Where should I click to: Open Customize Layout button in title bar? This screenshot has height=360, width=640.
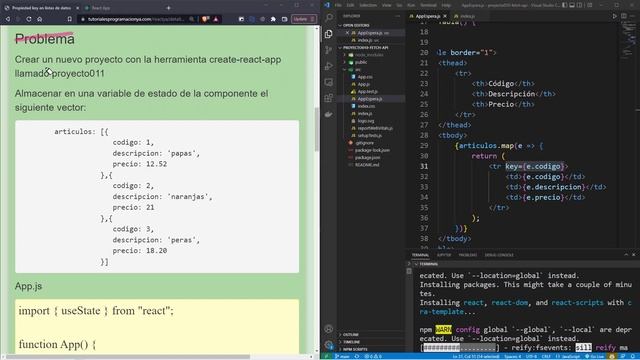coord(590,5)
